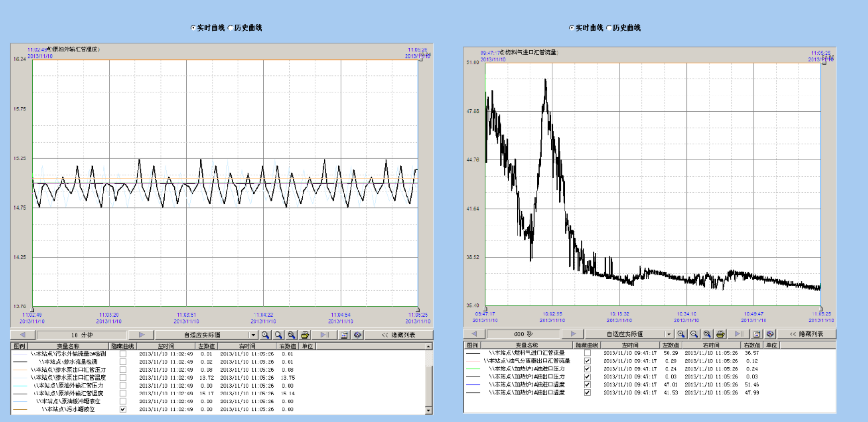Image resolution: width=868 pixels, height=422 pixels.
Task: Click the gear settings icon on left chart
Action: click(x=358, y=334)
